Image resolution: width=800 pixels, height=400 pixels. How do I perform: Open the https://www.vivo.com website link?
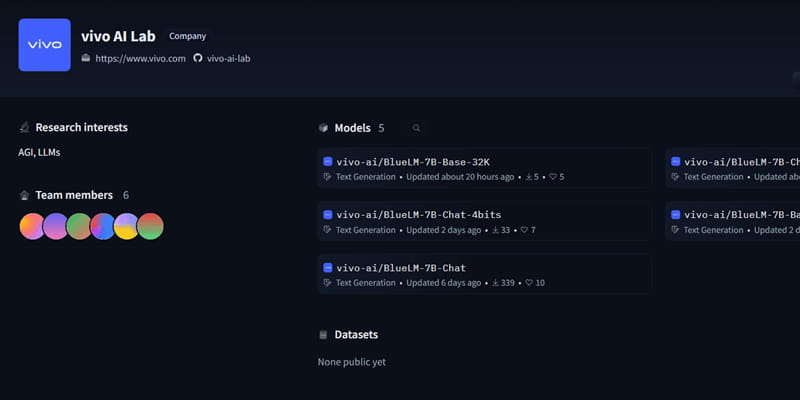[x=141, y=59]
